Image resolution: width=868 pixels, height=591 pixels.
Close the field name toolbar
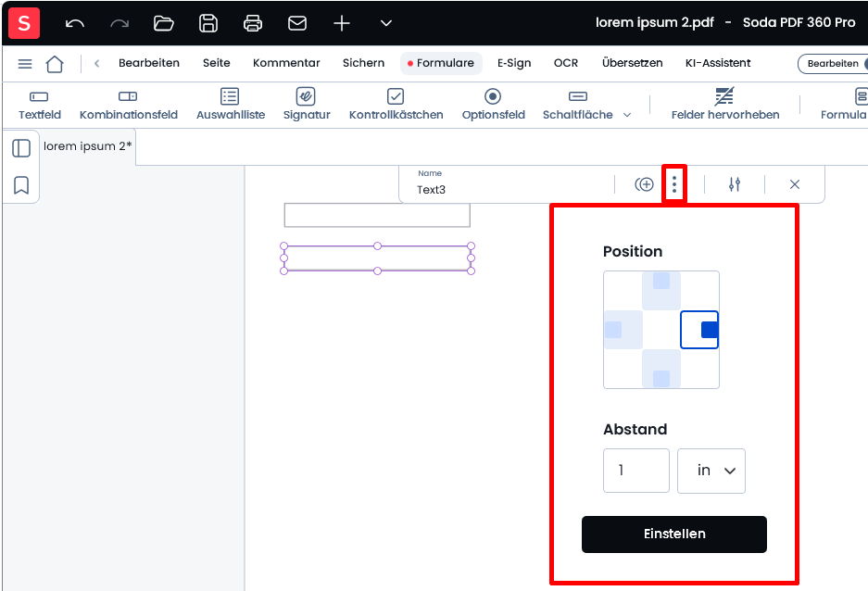[795, 184]
